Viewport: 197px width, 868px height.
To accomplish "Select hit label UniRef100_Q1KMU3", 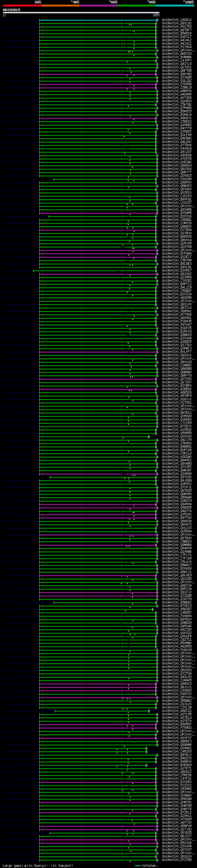I will coord(176,101).
